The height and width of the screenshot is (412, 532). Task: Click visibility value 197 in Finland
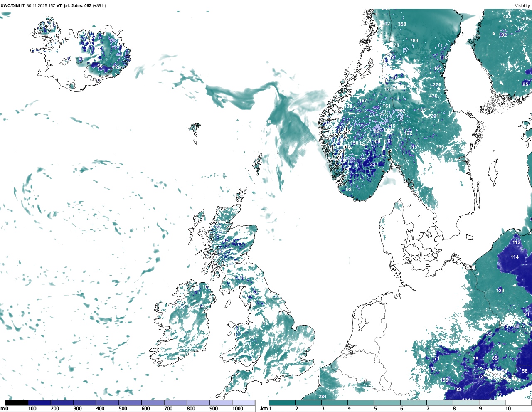pyautogui.click(x=521, y=28)
